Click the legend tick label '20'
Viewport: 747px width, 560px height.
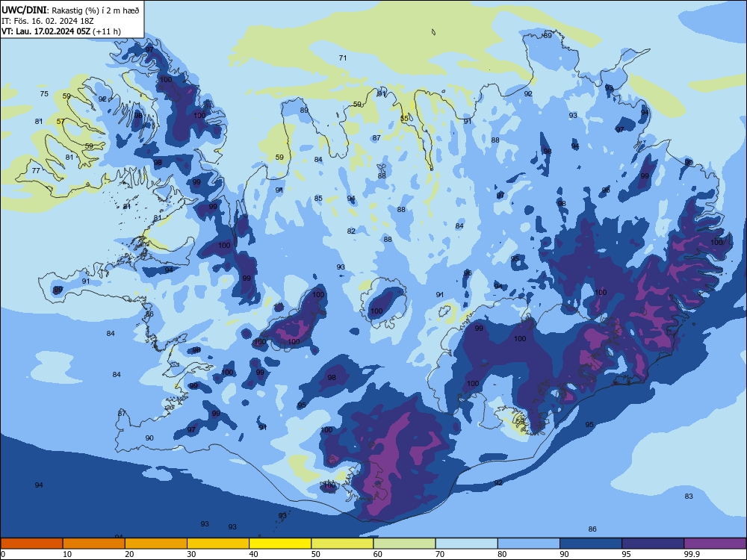tap(129, 554)
